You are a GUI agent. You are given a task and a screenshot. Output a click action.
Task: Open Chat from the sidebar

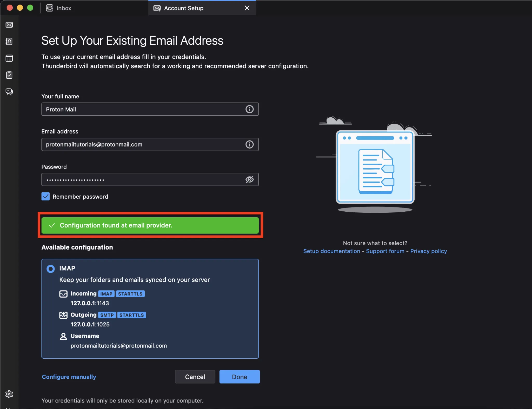[9, 92]
